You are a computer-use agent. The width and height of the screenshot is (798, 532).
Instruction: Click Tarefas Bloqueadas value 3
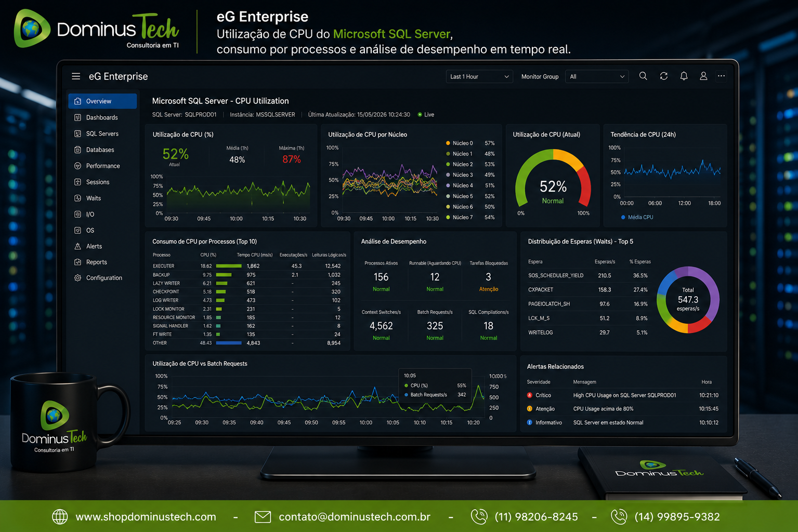[x=488, y=277]
